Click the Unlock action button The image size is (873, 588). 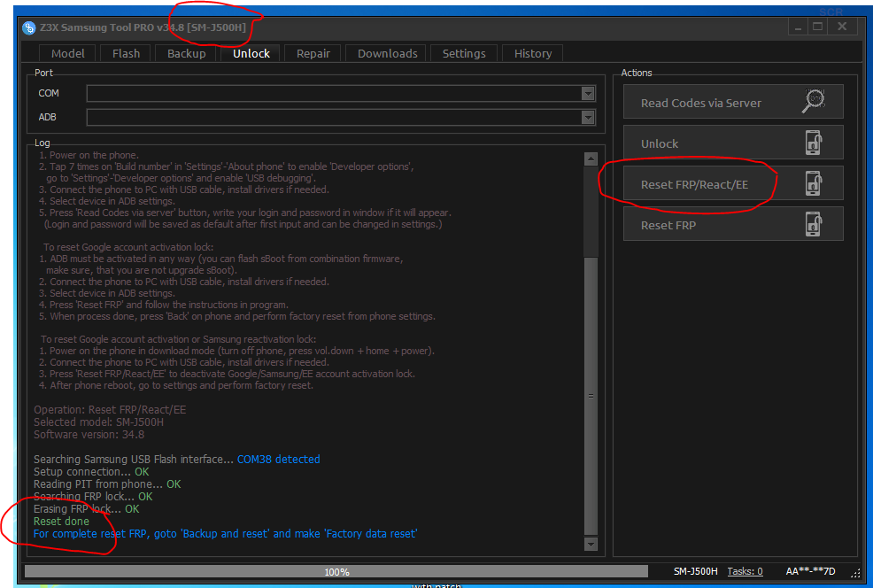pyautogui.click(x=733, y=143)
